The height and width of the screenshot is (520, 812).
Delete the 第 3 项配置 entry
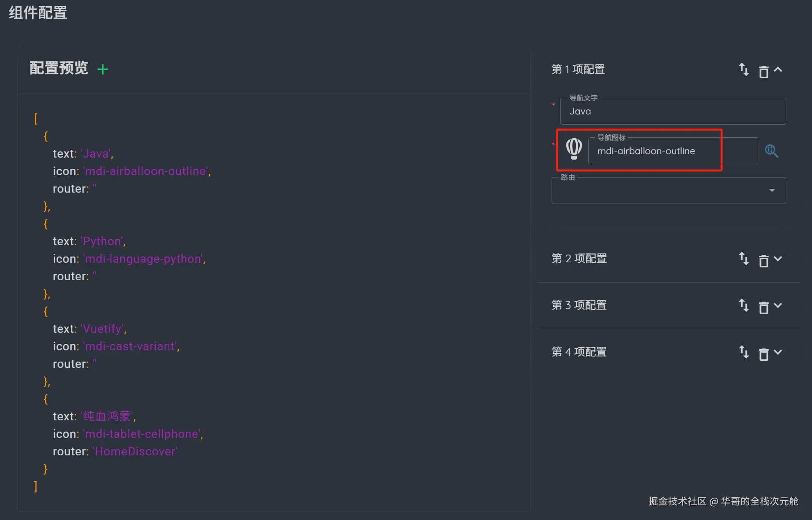click(x=763, y=307)
